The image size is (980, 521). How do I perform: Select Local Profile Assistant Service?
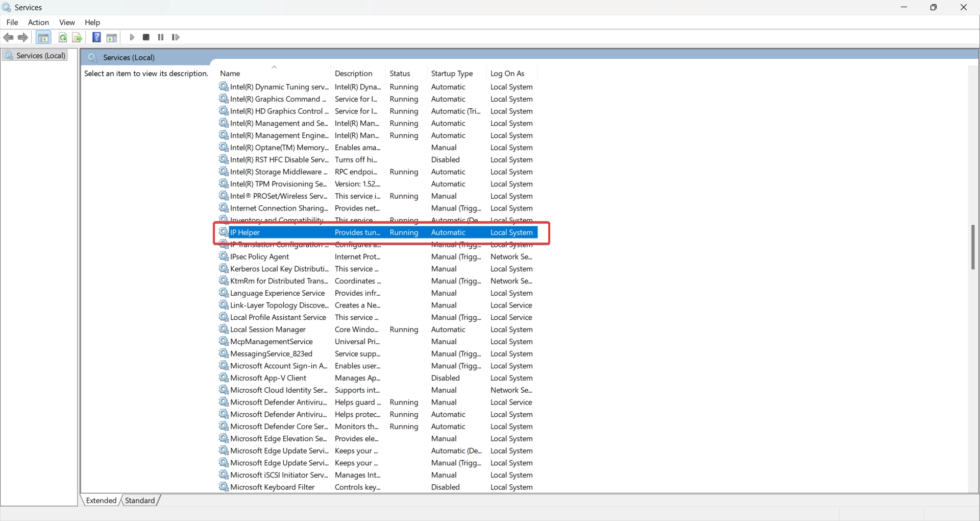click(x=378, y=317)
